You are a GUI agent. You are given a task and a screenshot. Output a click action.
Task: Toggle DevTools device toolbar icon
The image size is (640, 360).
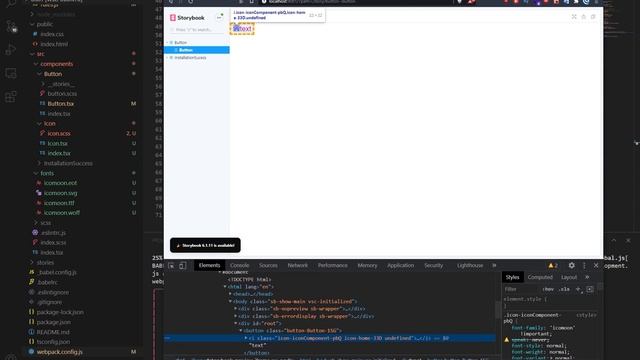[182, 265]
